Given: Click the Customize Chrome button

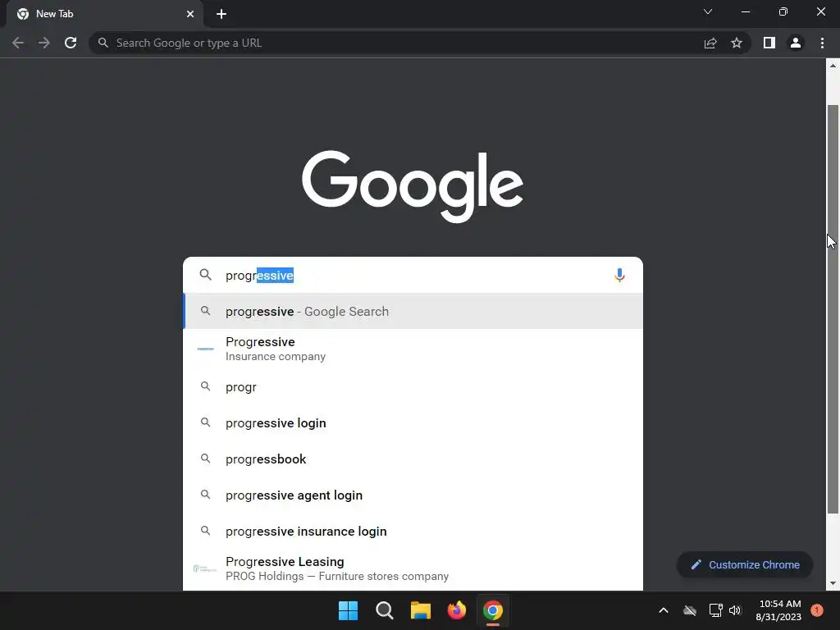Looking at the screenshot, I should tap(745, 564).
